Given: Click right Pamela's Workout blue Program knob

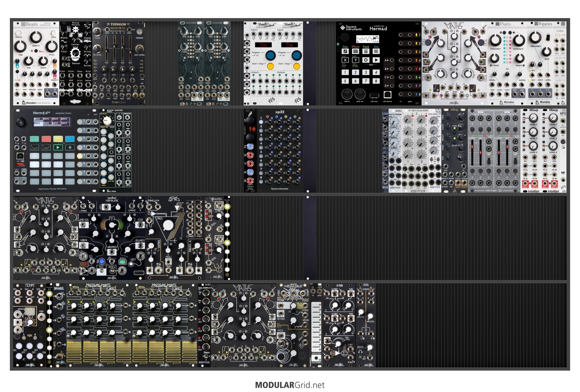Looking at the screenshot, I should click(x=296, y=55).
